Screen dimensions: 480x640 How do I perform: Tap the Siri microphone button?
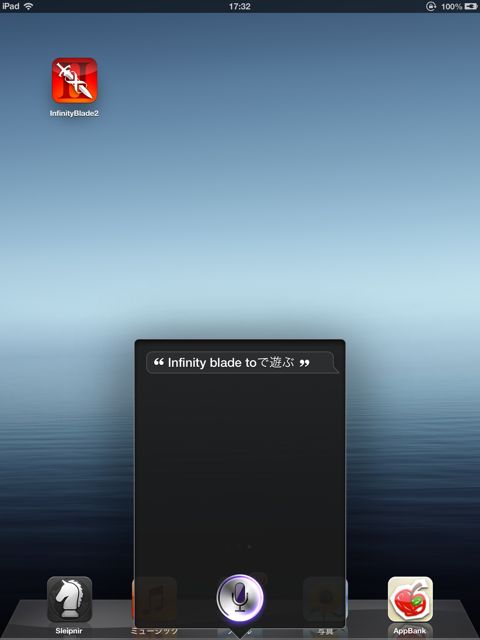click(x=240, y=598)
